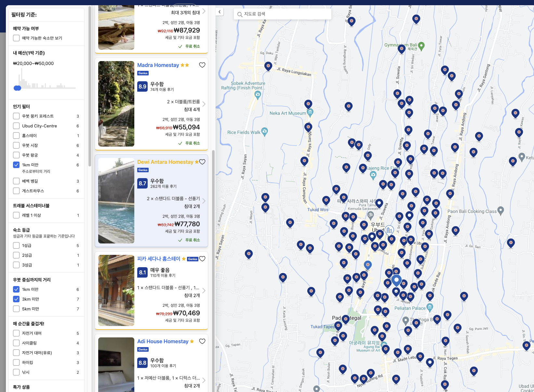
Task: Check the 1성급 rating filter
Action: click(x=16, y=245)
